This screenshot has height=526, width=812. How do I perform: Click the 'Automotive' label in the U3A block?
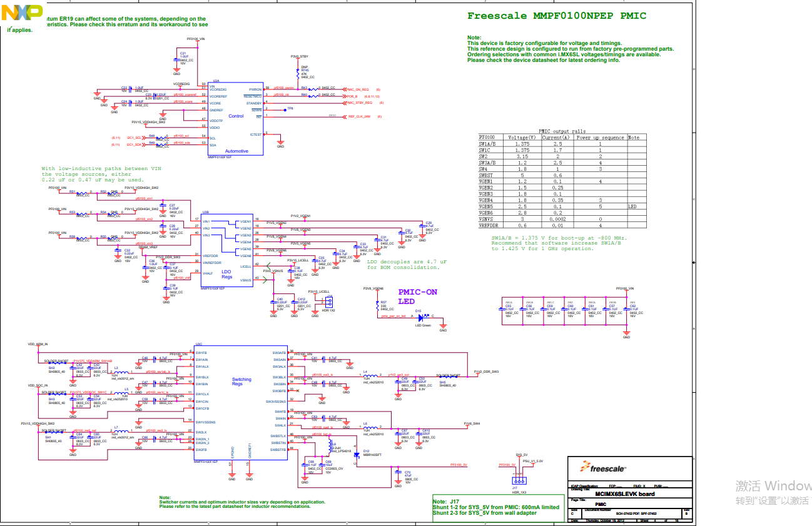coord(236,151)
